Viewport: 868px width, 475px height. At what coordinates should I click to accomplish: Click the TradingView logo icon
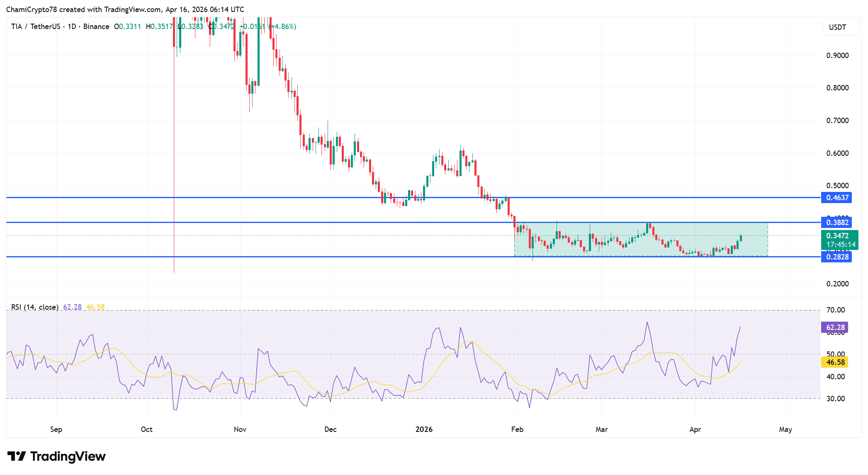pos(17,456)
